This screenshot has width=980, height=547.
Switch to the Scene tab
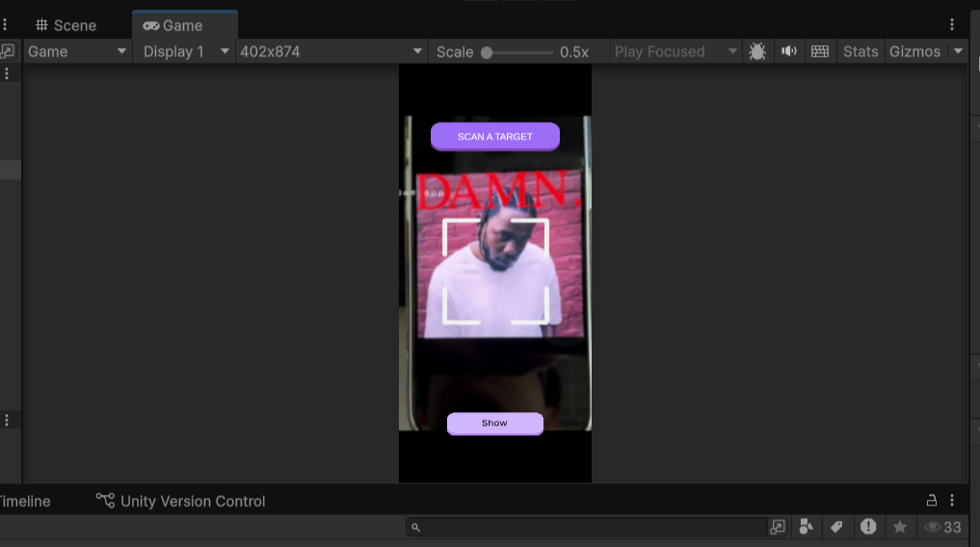[66, 26]
